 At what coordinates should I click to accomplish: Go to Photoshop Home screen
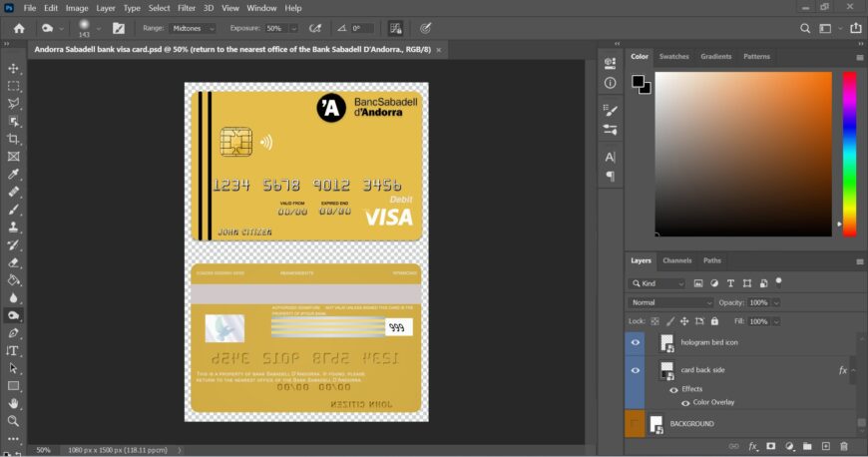19,28
